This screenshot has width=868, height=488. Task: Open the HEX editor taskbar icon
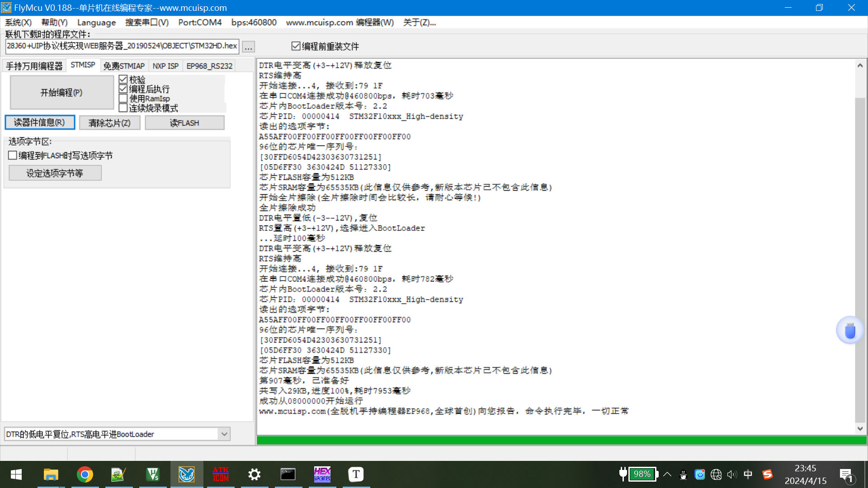tap(322, 474)
